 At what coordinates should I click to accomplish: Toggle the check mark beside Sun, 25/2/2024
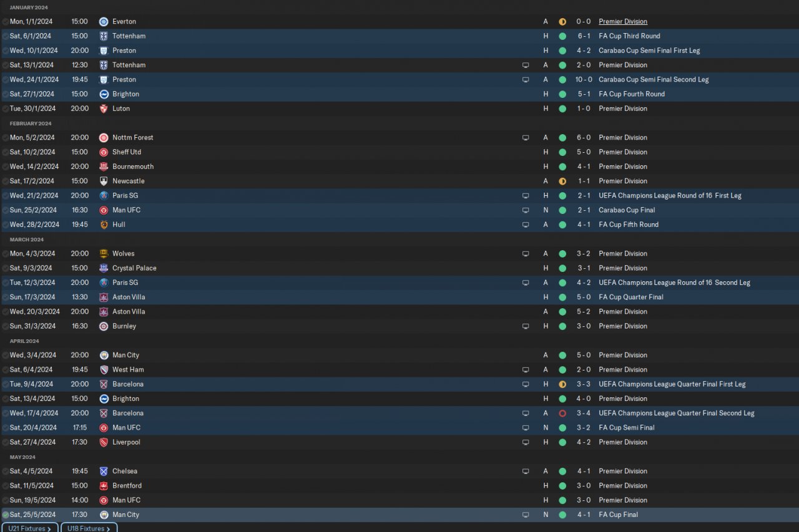click(x=6, y=210)
